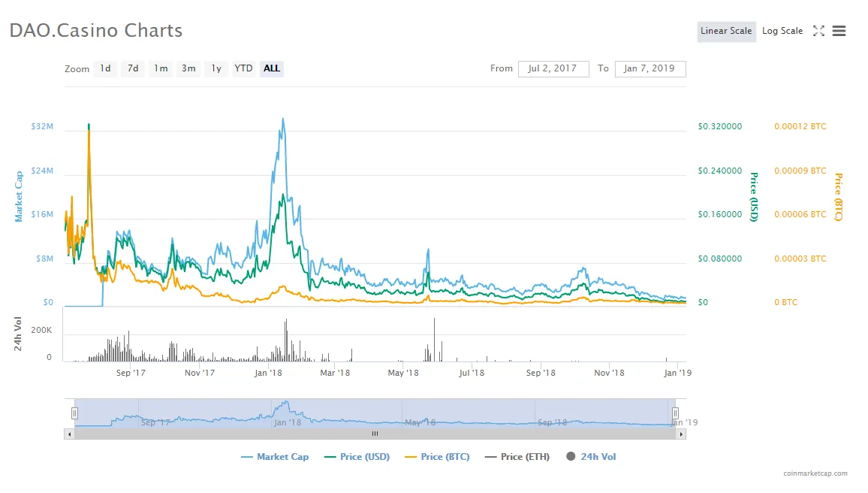Toggle Price (BTC) series in legend
868x493 pixels.
click(x=437, y=456)
